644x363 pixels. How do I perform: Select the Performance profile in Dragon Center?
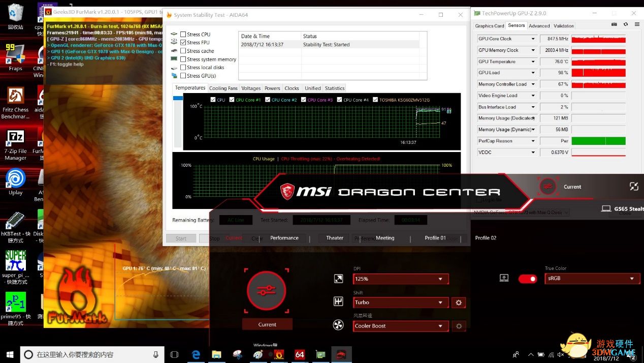pyautogui.click(x=284, y=238)
